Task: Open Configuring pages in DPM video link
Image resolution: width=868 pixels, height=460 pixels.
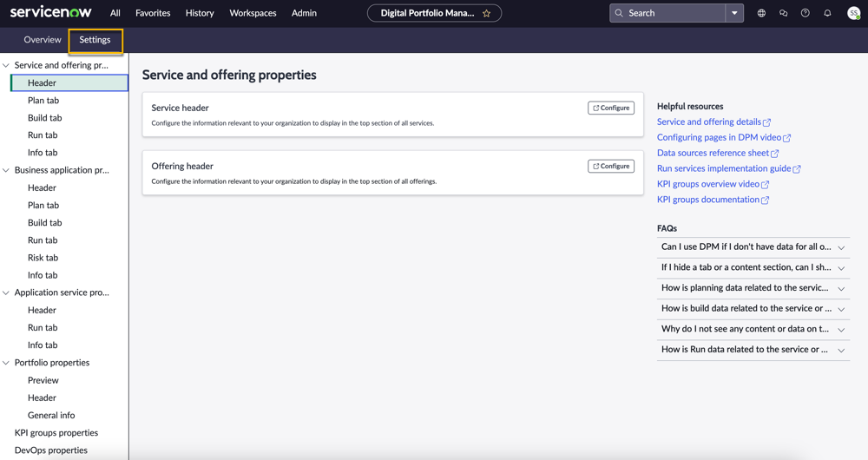Action: pos(724,137)
